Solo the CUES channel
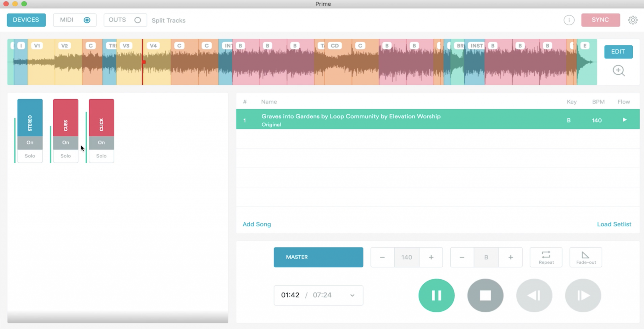This screenshot has height=329, width=644. pos(65,156)
